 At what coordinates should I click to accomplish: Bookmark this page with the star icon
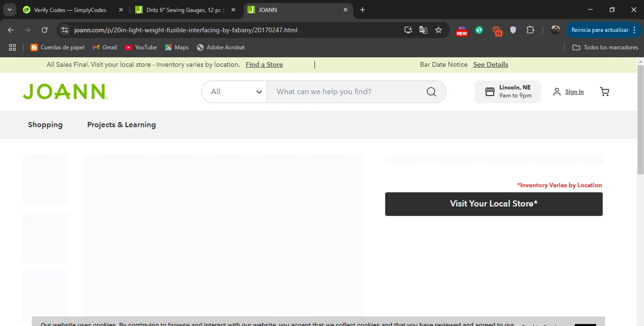[x=438, y=30]
